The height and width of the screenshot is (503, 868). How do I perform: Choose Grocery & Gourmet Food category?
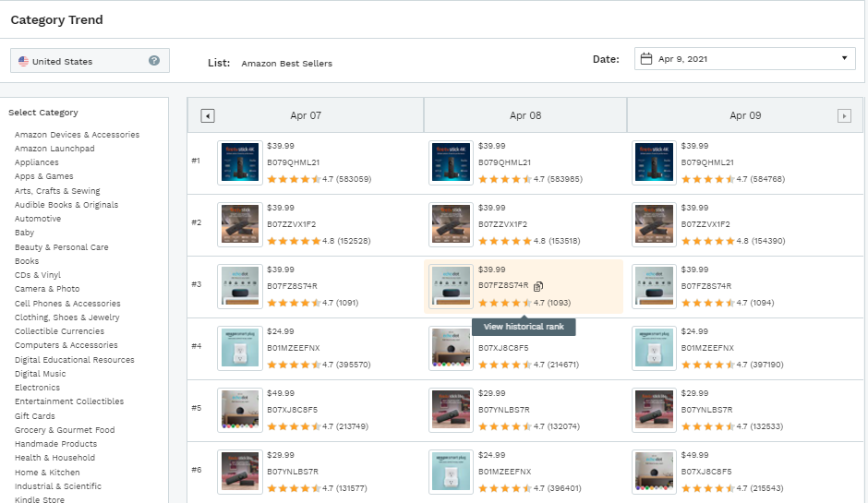(x=65, y=430)
